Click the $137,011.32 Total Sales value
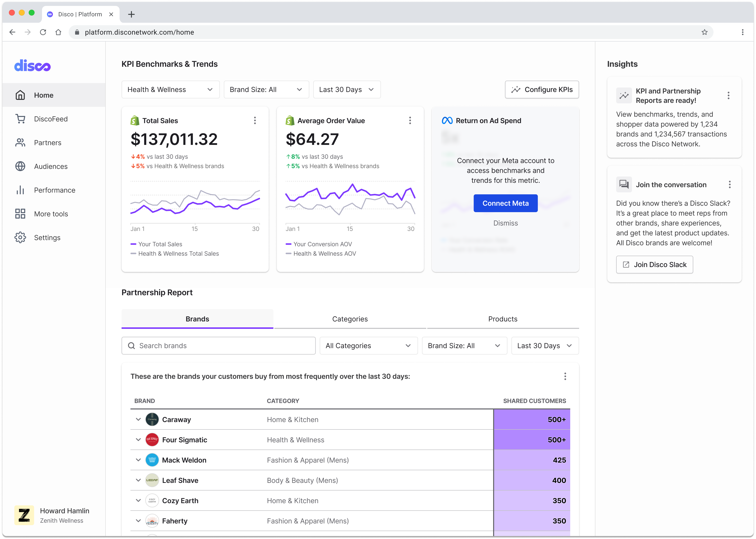Viewport: 756px width, 539px height. pos(174,139)
